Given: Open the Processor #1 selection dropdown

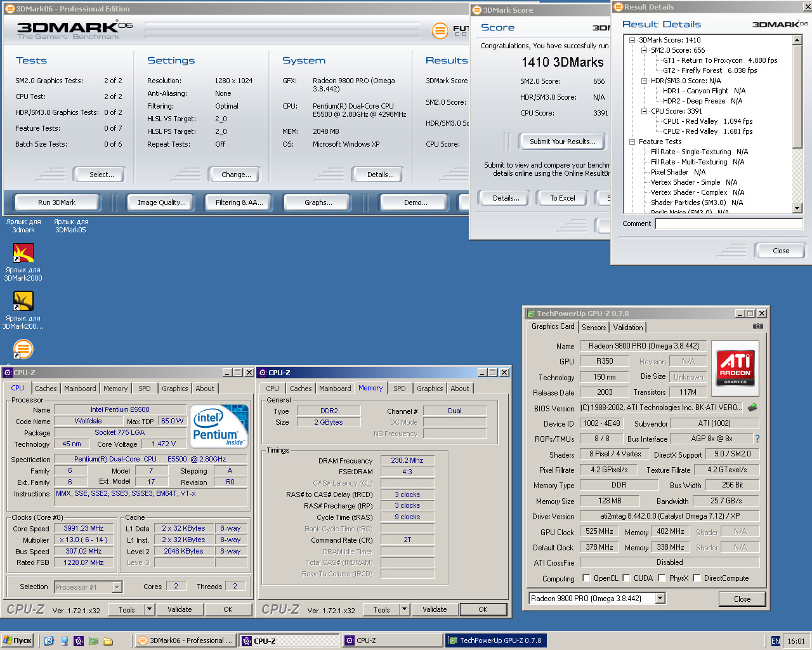Looking at the screenshot, I should click(x=117, y=587).
